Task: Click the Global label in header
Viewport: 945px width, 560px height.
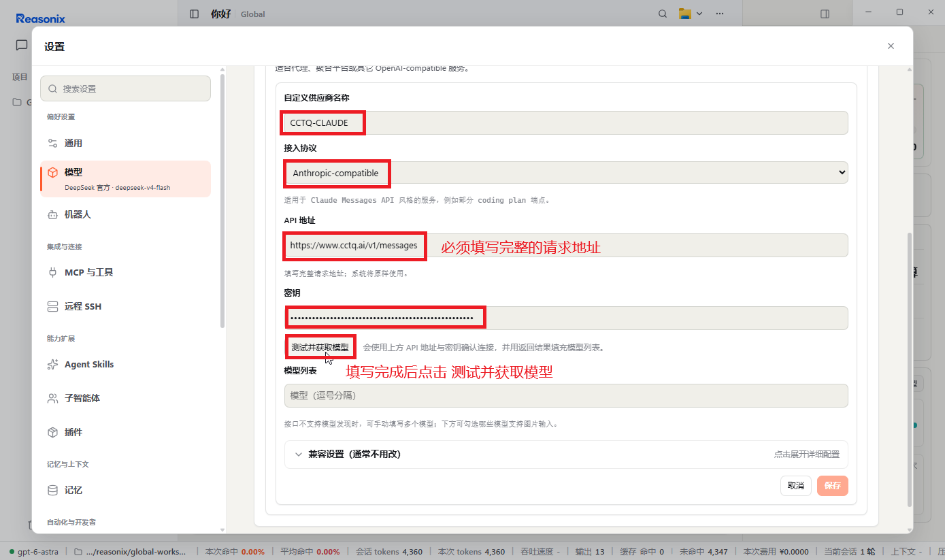Action: click(x=253, y=14)
